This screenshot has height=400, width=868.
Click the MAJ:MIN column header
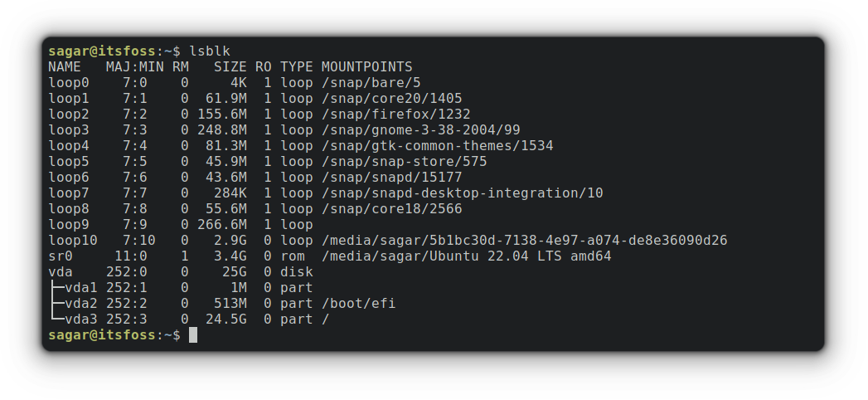click(x=134, y=67)
